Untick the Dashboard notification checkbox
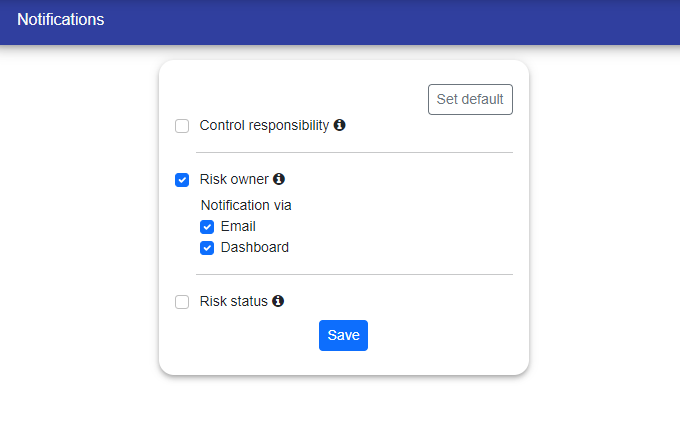 [207, 248]
